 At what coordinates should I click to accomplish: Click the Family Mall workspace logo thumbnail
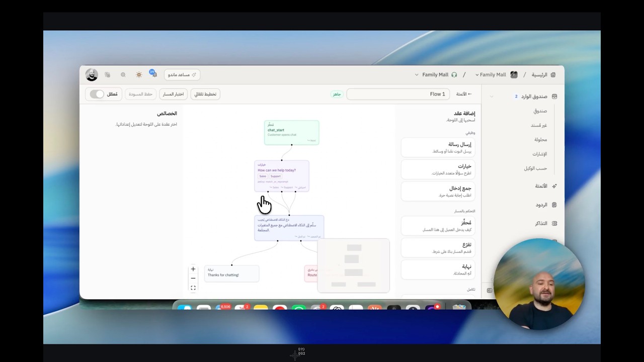514,75
